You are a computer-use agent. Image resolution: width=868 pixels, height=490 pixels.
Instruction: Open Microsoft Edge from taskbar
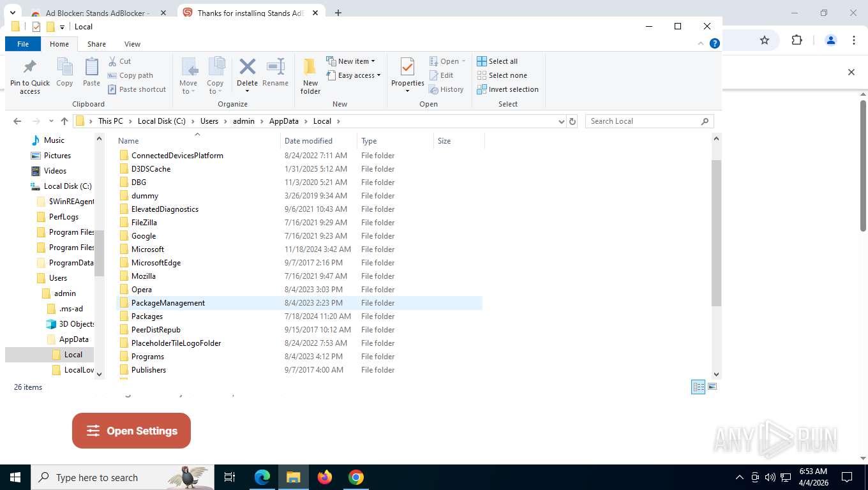coord(262,477)
